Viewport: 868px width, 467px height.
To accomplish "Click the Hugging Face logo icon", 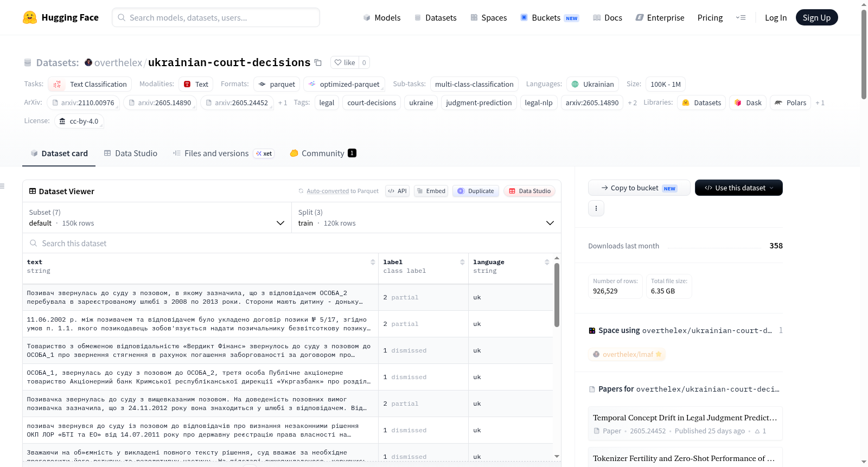I will (x=30, y=17).
